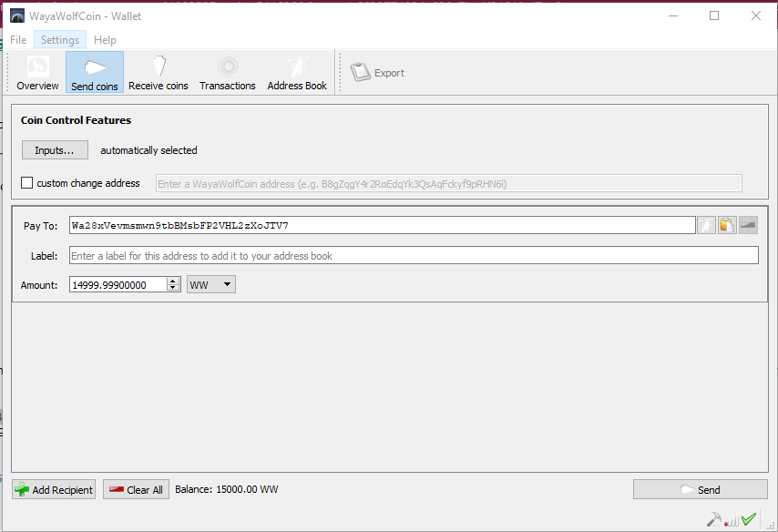Click the WayaWolfCoin title bar icon
This screenshot has height=532, width=778.
[x=17, y=15]
